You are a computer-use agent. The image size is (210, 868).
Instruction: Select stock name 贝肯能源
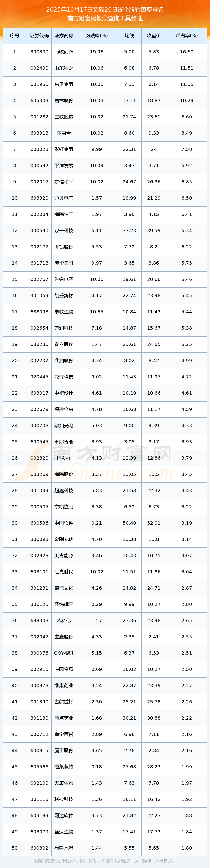64,555
